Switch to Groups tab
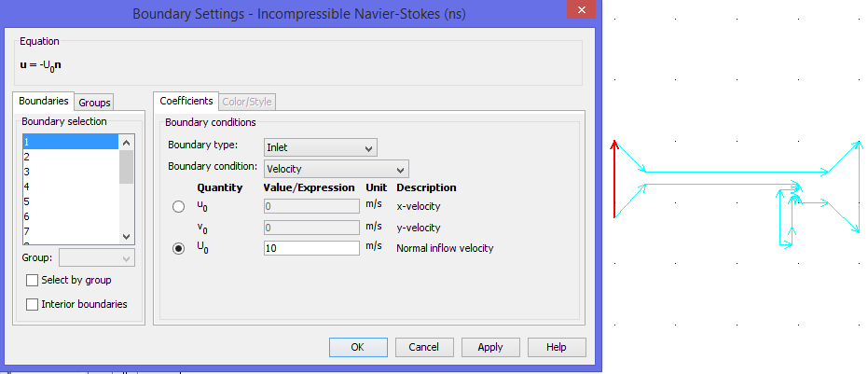 point(95,103)
